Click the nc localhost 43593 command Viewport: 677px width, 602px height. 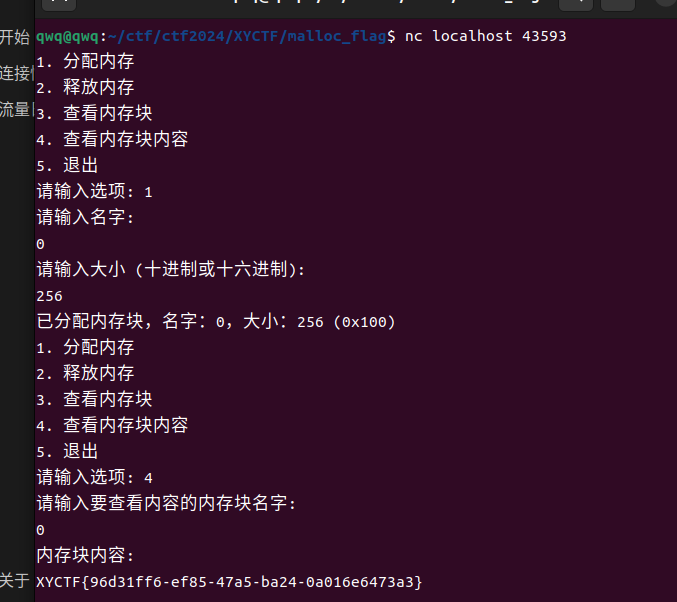tap(485, 36)
